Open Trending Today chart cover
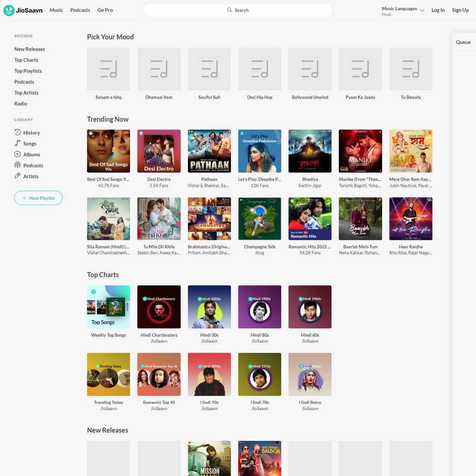 (108, 374)
